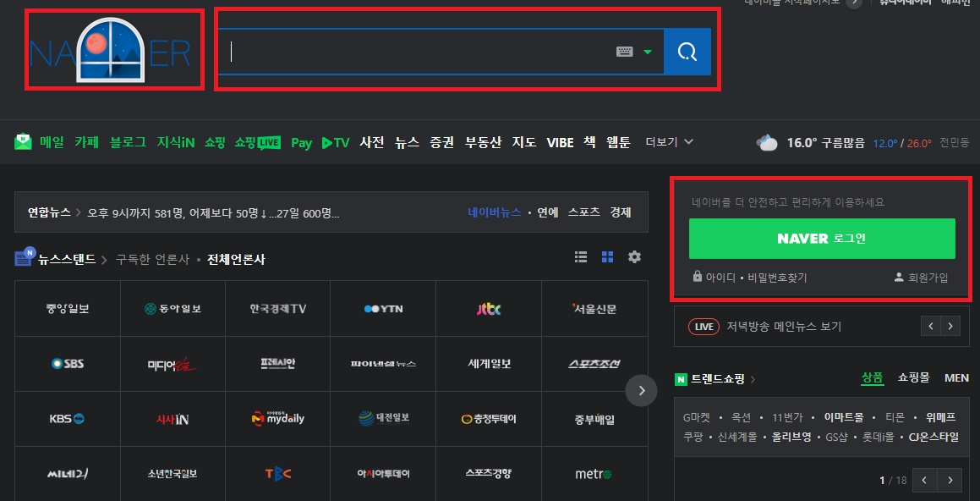Click into the main search input field
Viewport: 980px width, 501px height.
pos(416,52)
